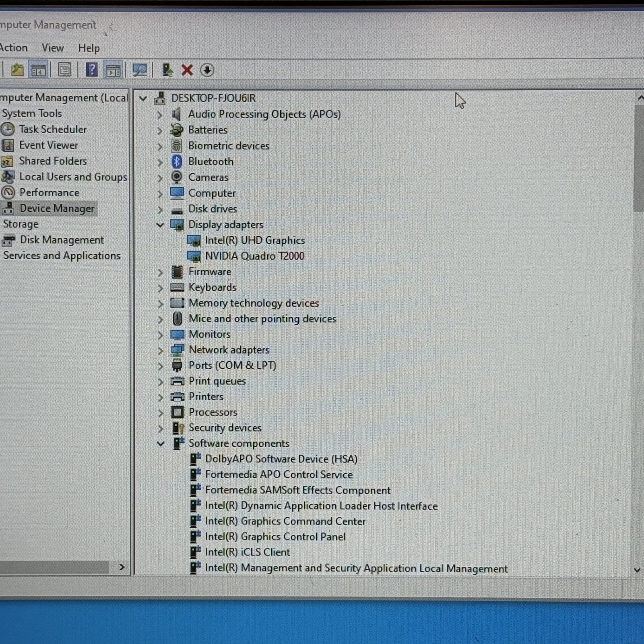The width and height of the screenshot is (644, 644).
Task: Open the View menu
Action: [x=53, y=48]
